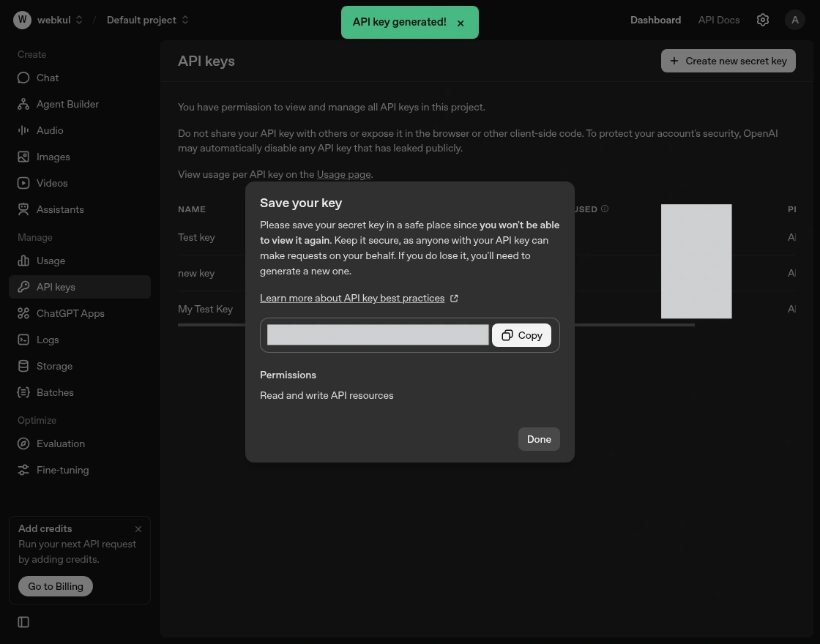Click the settings gear icon
The image size is (820, 644).
(762, 20)
